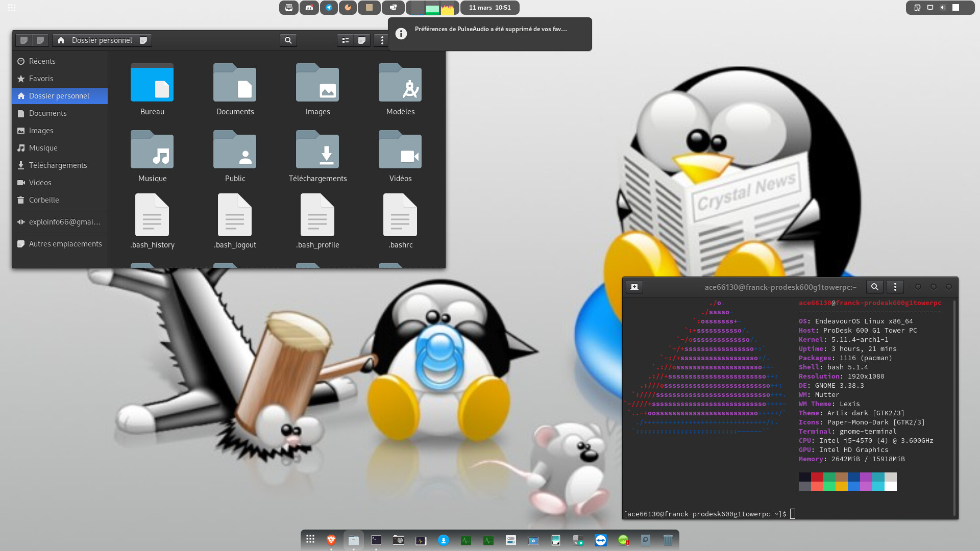Image resolution: width=980 pixels, height=551 pixels.
Task: Open the blue download app in dock
Action: [x=444, y=540]
